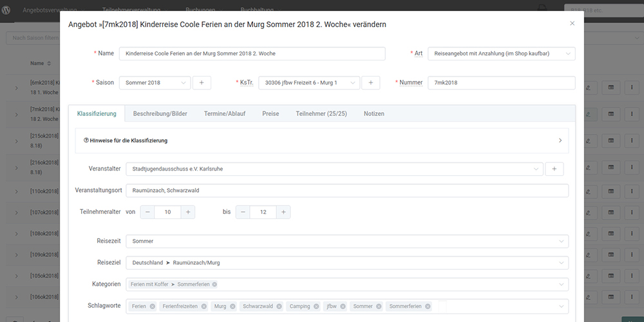
Task: Add a new Saison with plus button
Action: pos(202,82)
